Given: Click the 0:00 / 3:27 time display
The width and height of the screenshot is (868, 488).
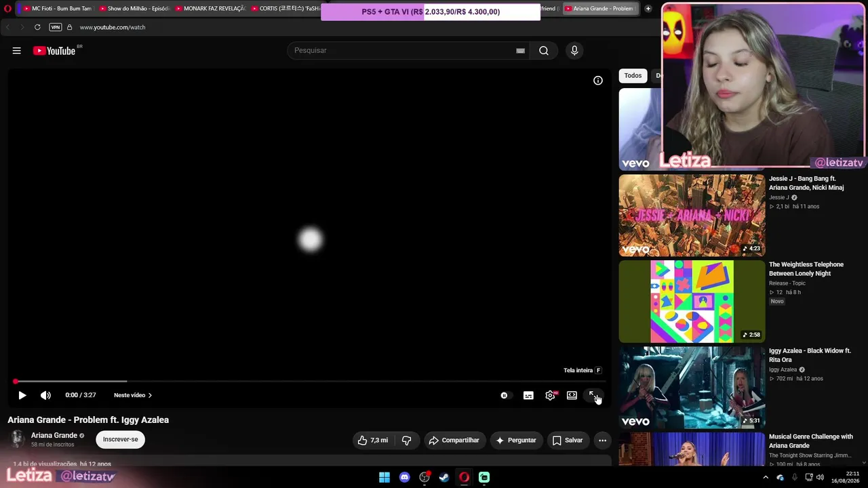Looking at the screenshot, I should pos(81,395).
